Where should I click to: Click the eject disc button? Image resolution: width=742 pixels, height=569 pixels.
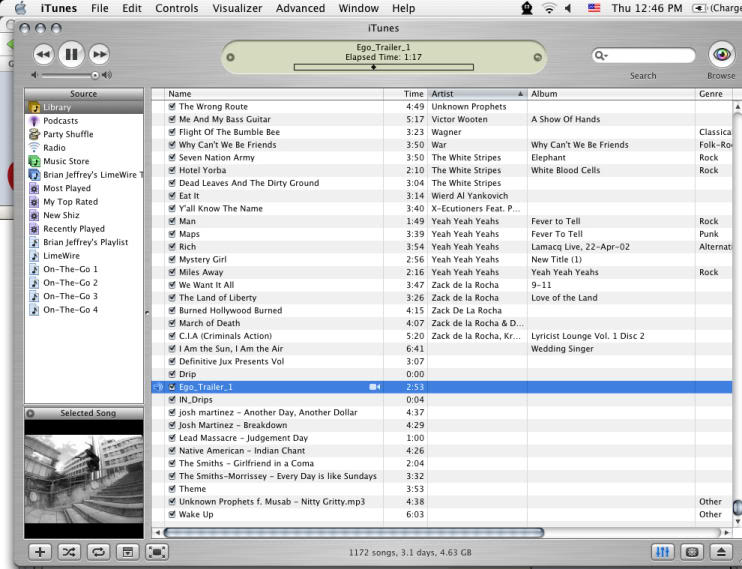(721, 552)
